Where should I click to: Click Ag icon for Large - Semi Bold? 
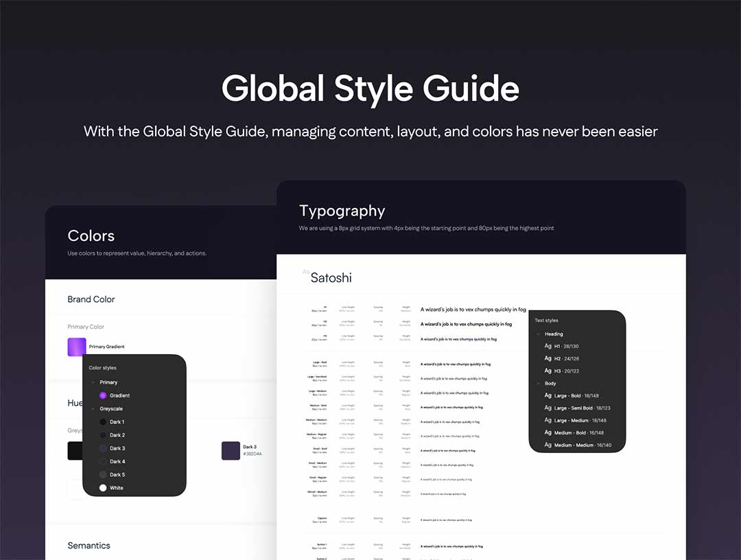(x=548, y=408)
